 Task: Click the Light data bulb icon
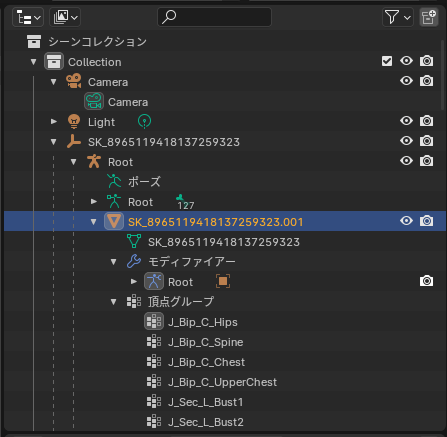coord(144,121)
